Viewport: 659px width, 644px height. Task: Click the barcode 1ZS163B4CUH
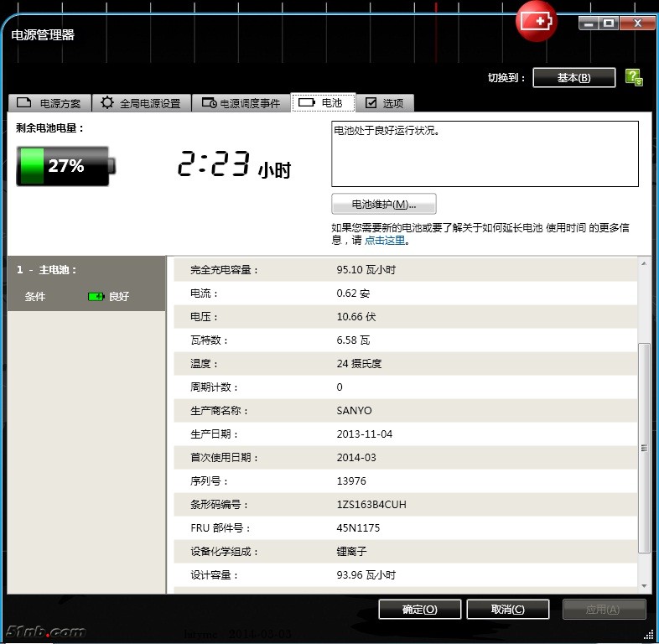click(x=371, y=505)
